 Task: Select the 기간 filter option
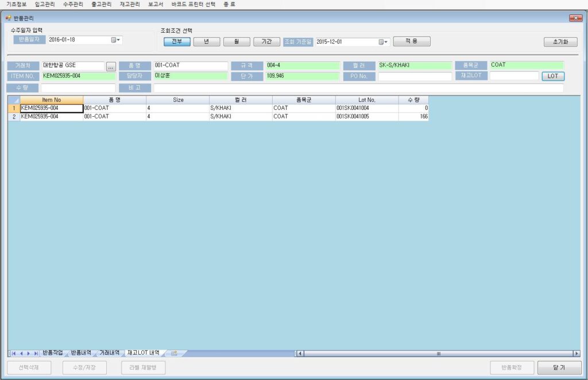click(266, 41)
